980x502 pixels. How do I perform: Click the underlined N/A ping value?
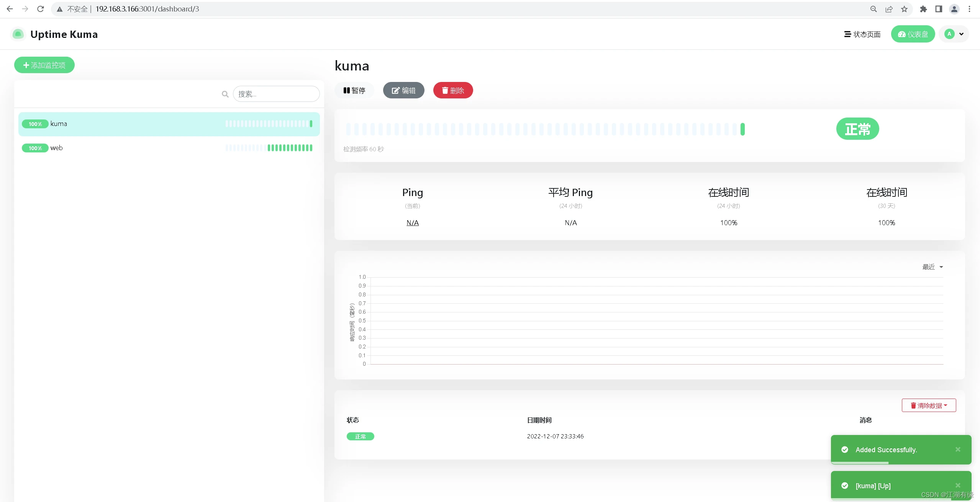pyautogui.click(x=413, y=223)
